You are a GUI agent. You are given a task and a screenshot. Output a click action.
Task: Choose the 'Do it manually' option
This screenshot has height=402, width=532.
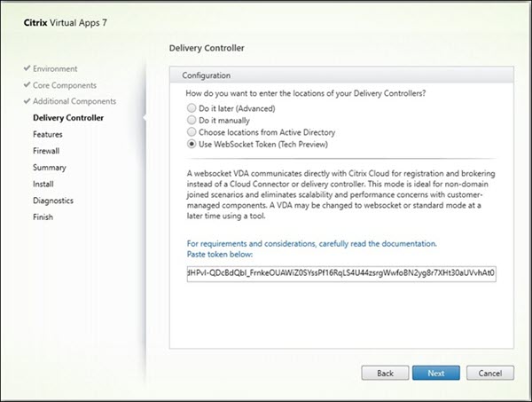[x=192, y=119]
